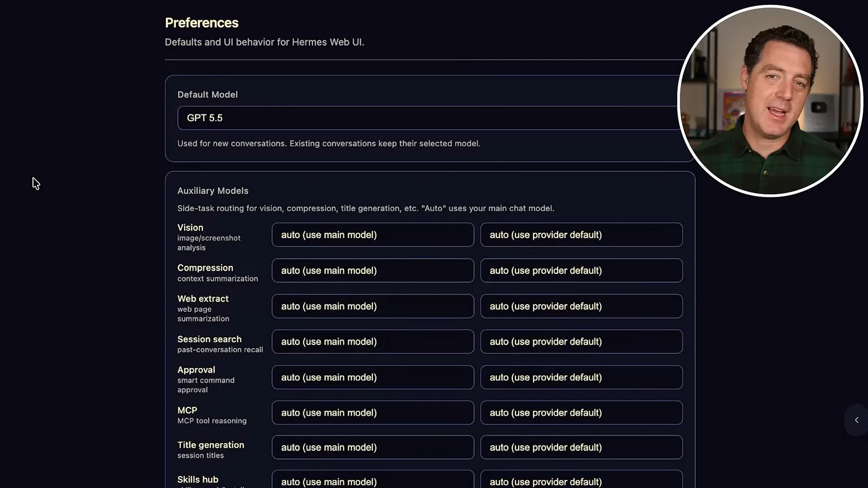Image resolution: width=868 pixels, height=488 pixels.
Task: Click 'Defaults and UI behavior' subtitle text
Action: point(265,42)
